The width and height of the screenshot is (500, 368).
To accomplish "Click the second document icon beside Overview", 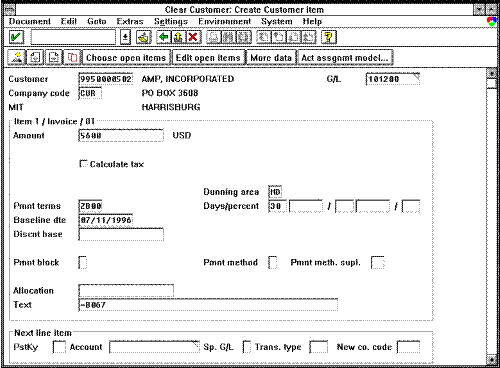I will coord(35,57).
